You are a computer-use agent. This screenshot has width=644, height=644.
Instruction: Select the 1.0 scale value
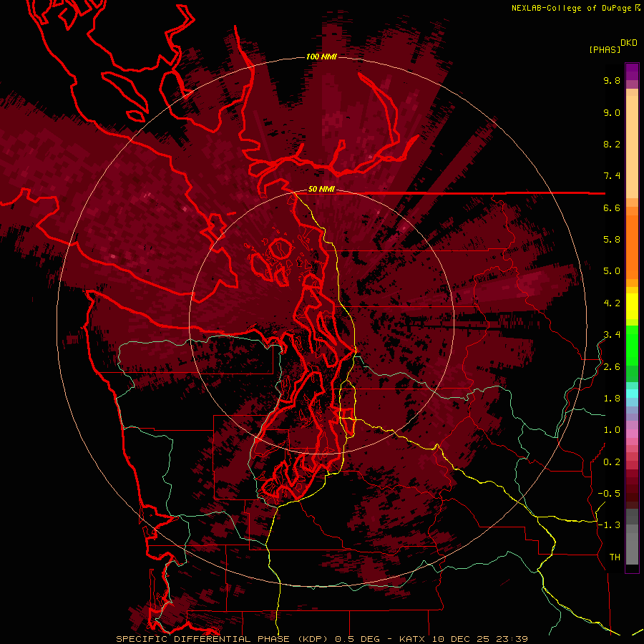(x=612, y=430)
